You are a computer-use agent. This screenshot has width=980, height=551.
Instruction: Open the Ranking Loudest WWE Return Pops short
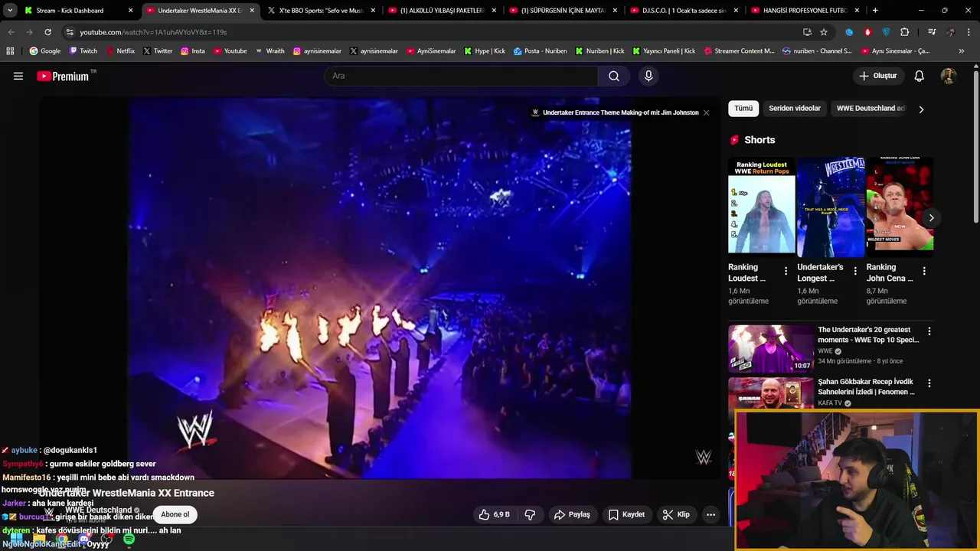tap(761, 205)
